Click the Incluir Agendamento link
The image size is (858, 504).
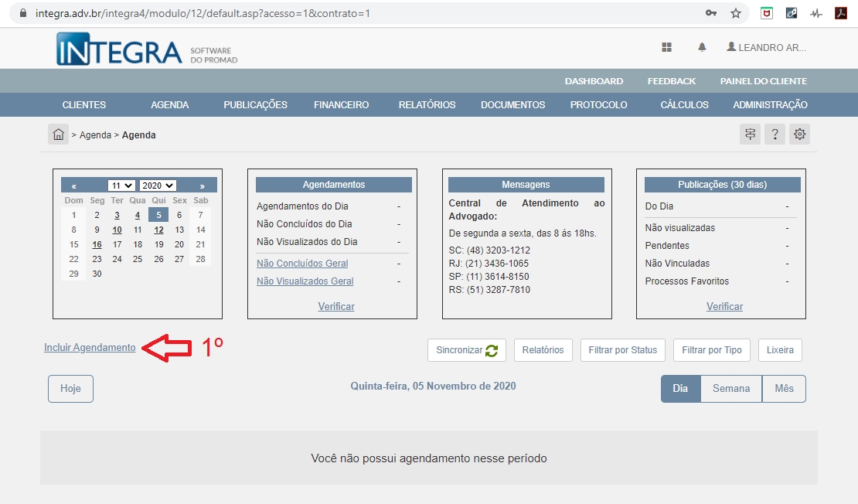pos(90,348)
